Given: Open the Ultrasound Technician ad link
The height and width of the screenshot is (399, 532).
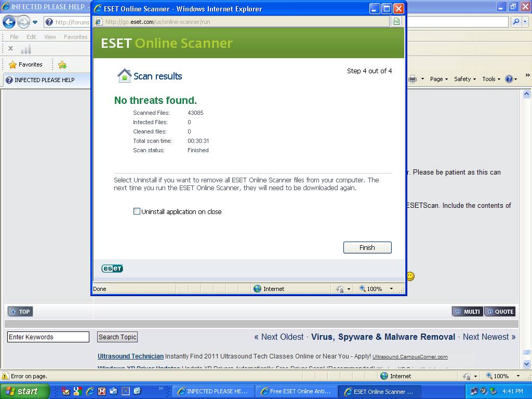Looking at the screenshot, I should click(x=130, y=356).
